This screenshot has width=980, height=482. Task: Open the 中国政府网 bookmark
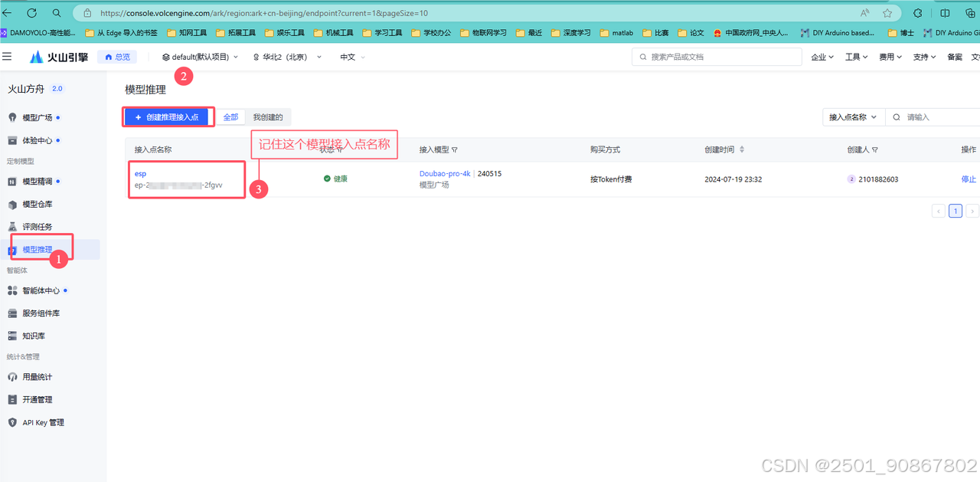pos(750,33)
